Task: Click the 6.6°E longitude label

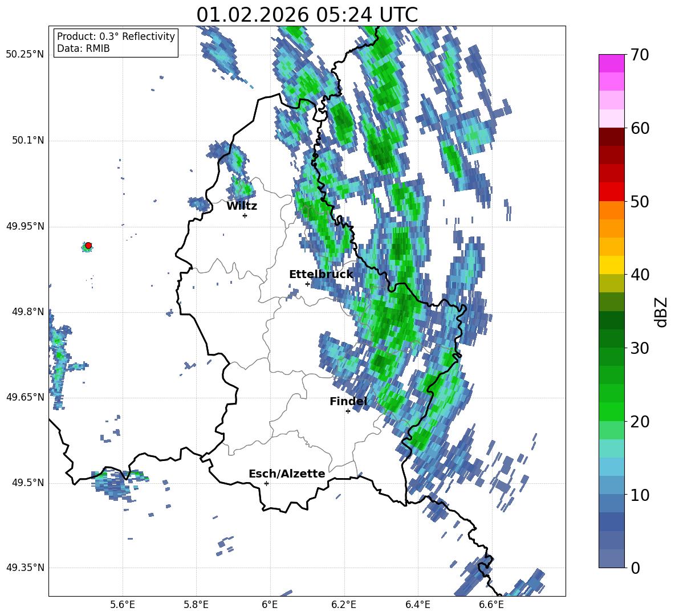Action: coord(491,605)
